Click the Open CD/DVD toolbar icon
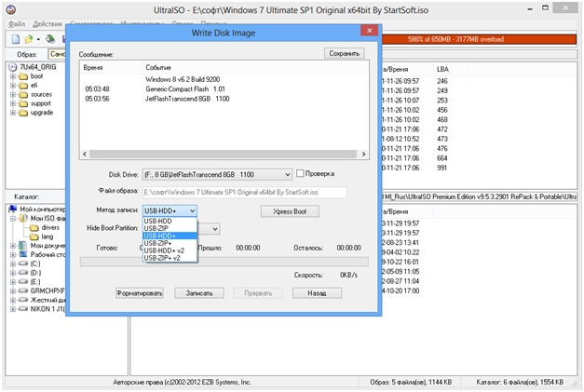 pos(50,39)
